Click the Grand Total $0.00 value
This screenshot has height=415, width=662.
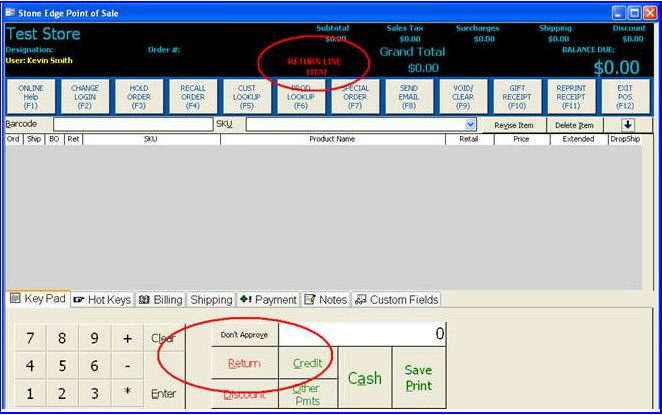[423, 68]
